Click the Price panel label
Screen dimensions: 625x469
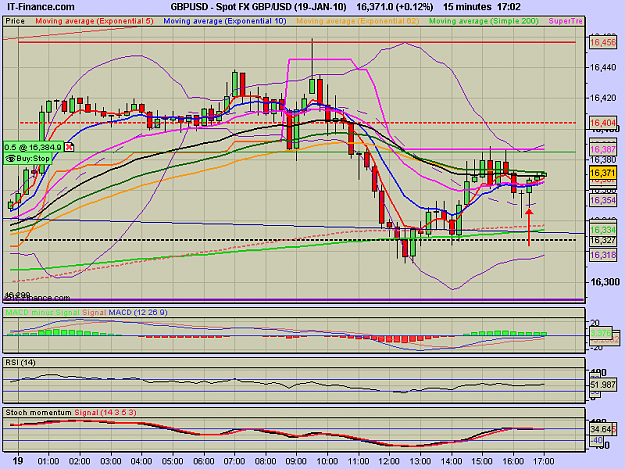point(15,22)
